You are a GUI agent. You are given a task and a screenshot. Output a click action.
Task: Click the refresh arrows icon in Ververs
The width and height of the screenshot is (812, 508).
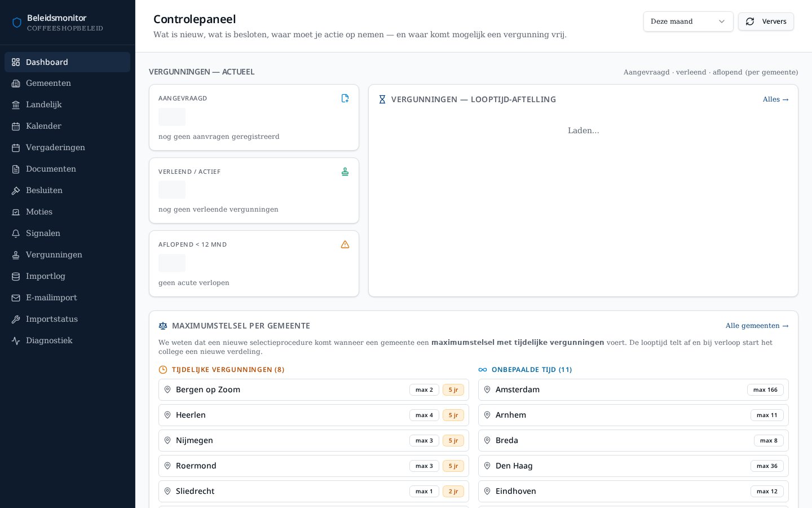pos(750,21)
